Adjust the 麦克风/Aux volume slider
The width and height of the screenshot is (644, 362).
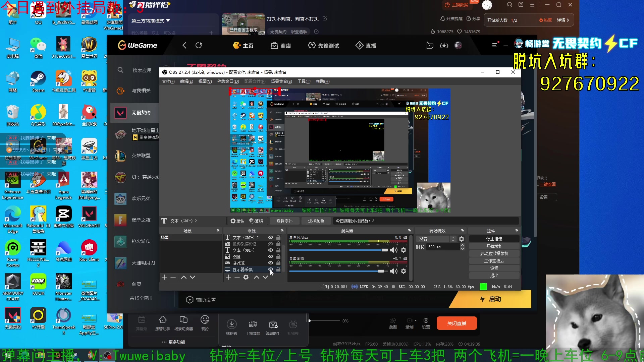pyautogui.click(x=338, y=250)
